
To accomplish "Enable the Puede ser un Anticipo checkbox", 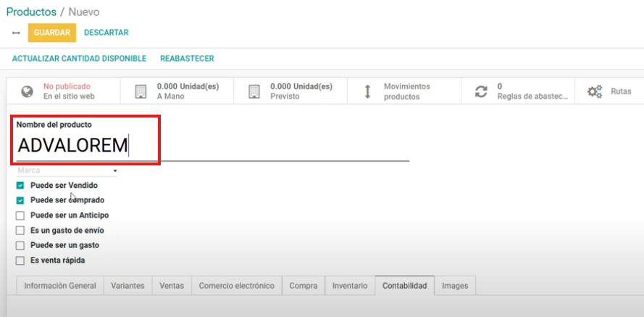I will (x=20, y=215).
